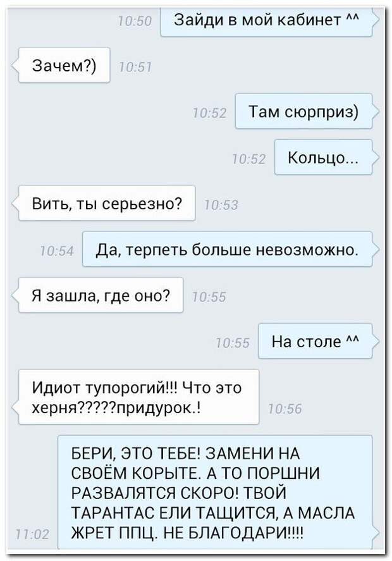Click the 10:55 timestamp beside 'На столе ^^'
Image resolution: width=392 pixels, height=561 pixels.
233,343
